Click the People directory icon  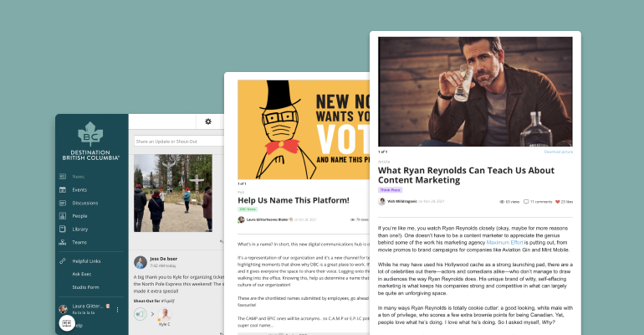(x=63, y=216)
